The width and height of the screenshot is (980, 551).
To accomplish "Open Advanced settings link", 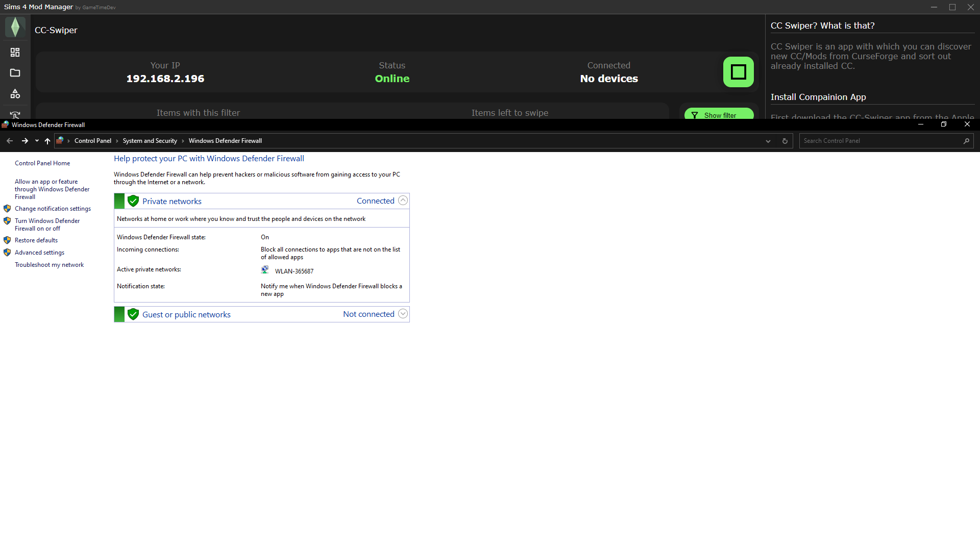I will [39, 253].
